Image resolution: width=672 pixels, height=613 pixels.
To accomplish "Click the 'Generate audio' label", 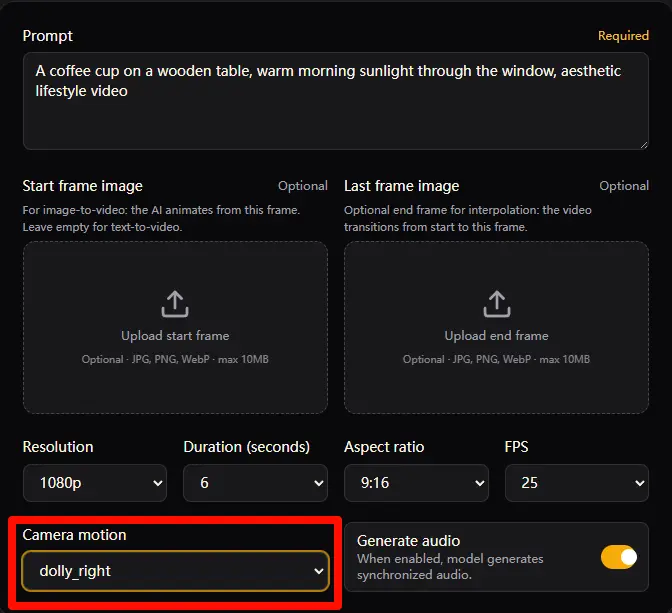I will (409, 541).
